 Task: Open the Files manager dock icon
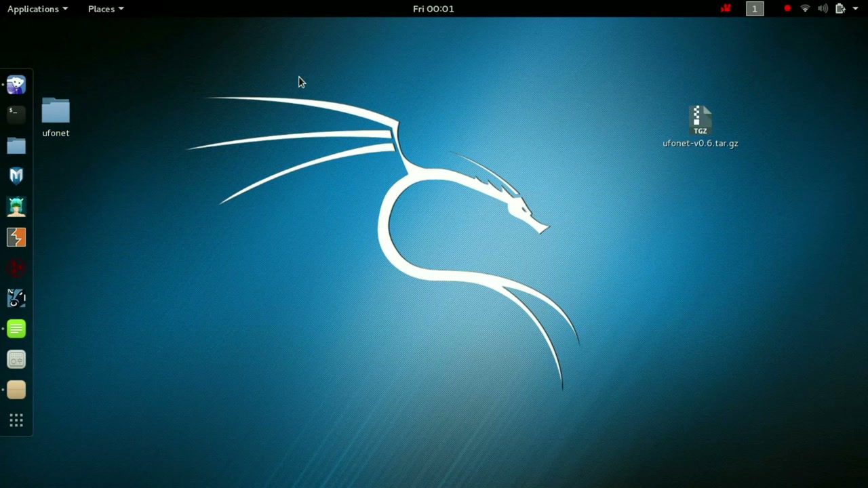coord(16,146)
